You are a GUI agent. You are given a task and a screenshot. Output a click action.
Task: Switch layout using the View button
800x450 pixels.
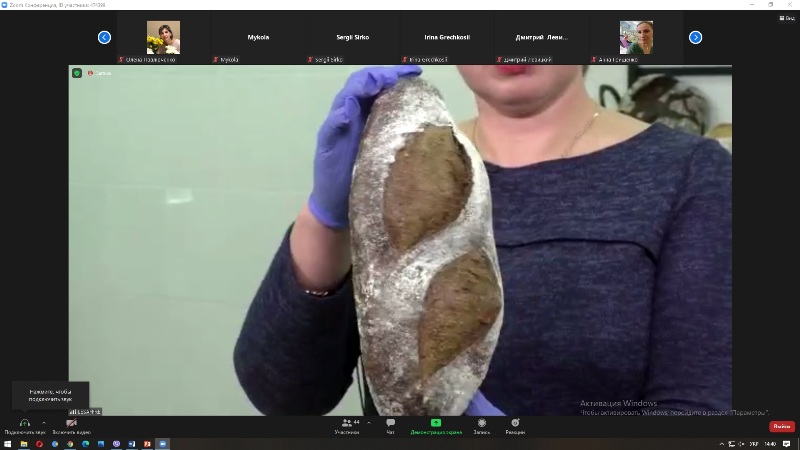point(787,18)
